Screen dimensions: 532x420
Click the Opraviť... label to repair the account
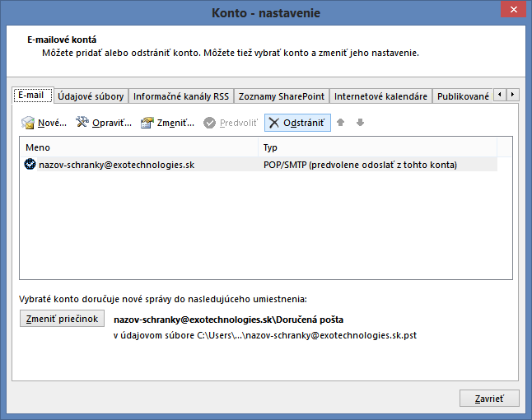(x=112, y=123)
